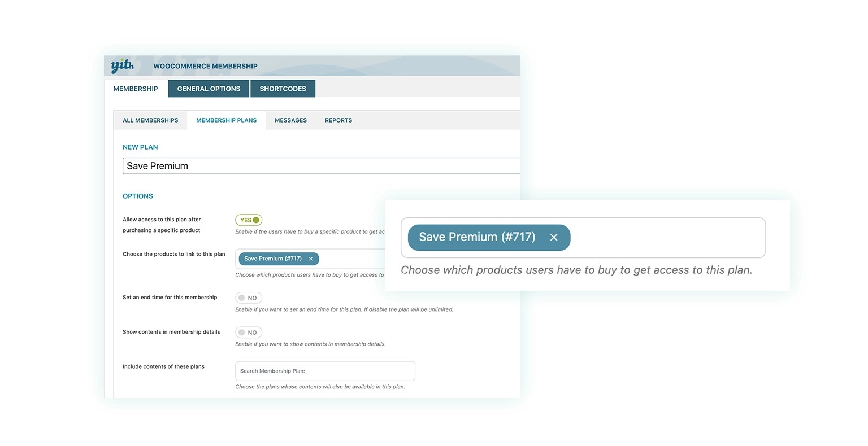Open the Messages sub-tab
This screenshot has width=868, height=446.
click(x=290, y=120)
